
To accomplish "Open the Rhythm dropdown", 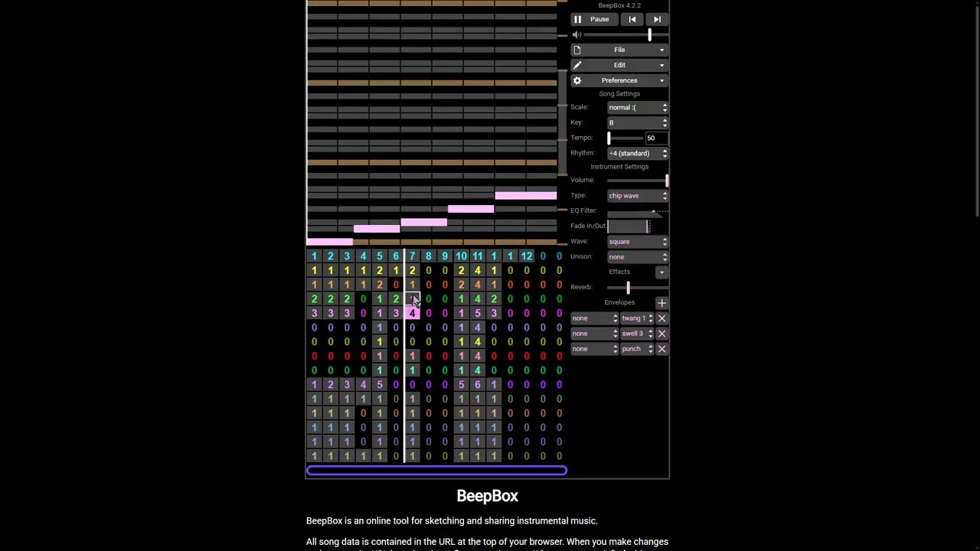I will [x=638, y=153].
